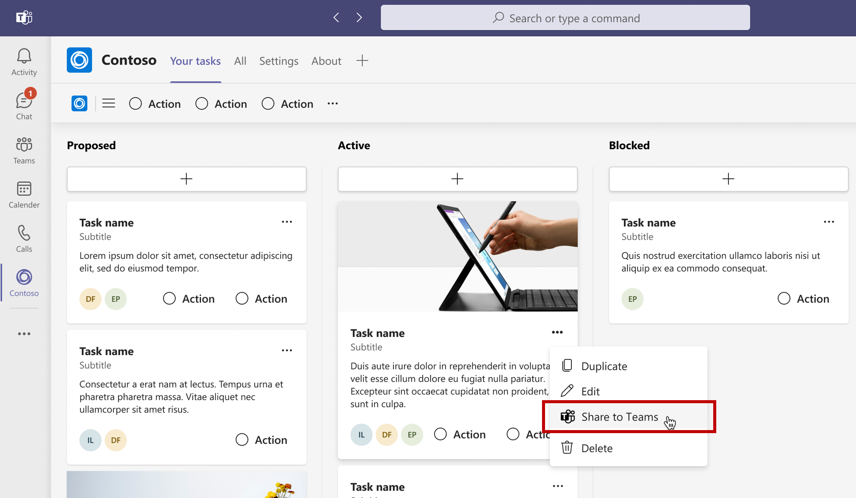Open more options on Consectetur task card

pos(287,351)
